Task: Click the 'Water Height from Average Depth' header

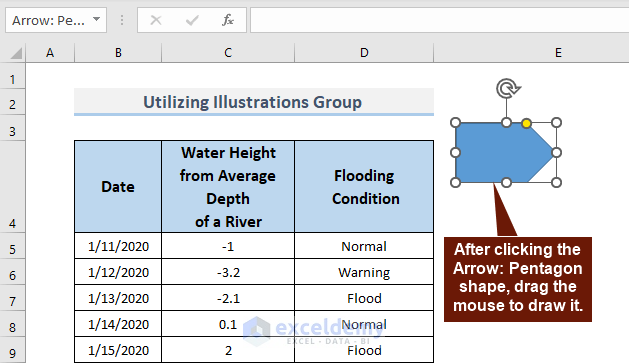Action: click(228, 187)
